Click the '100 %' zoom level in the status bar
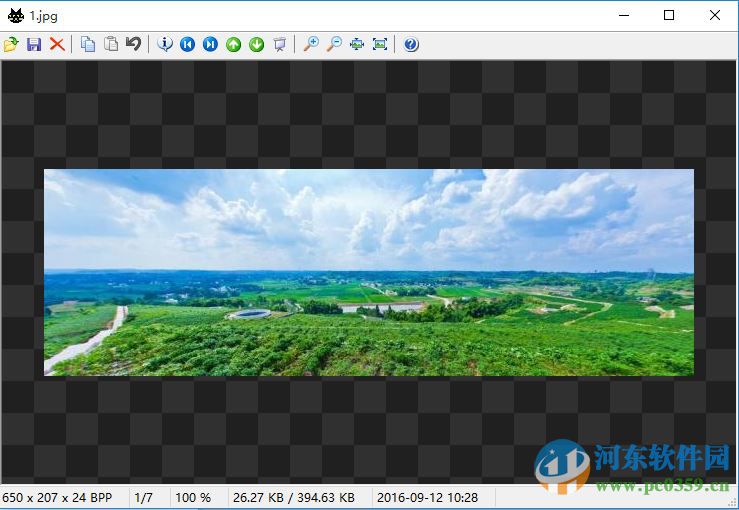The image size is (739, 510). point(193,498)
